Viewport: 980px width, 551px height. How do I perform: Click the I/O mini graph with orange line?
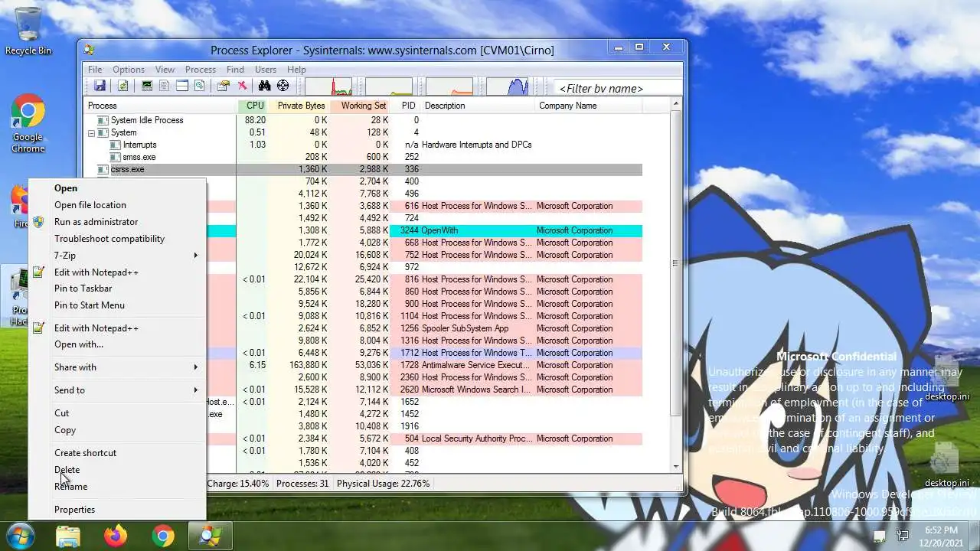449,86
